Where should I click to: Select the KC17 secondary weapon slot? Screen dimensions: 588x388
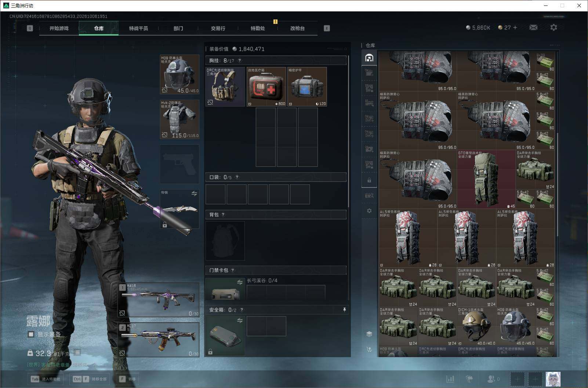point(159,339)
